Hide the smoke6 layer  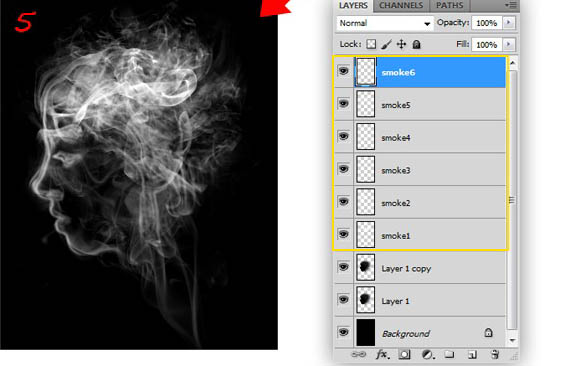[343, 71]
